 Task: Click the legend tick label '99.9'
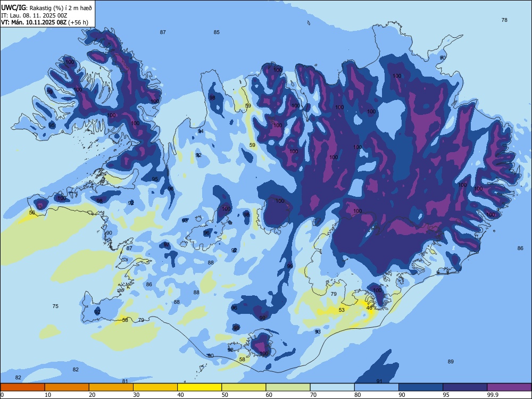(x=492, y=395)
